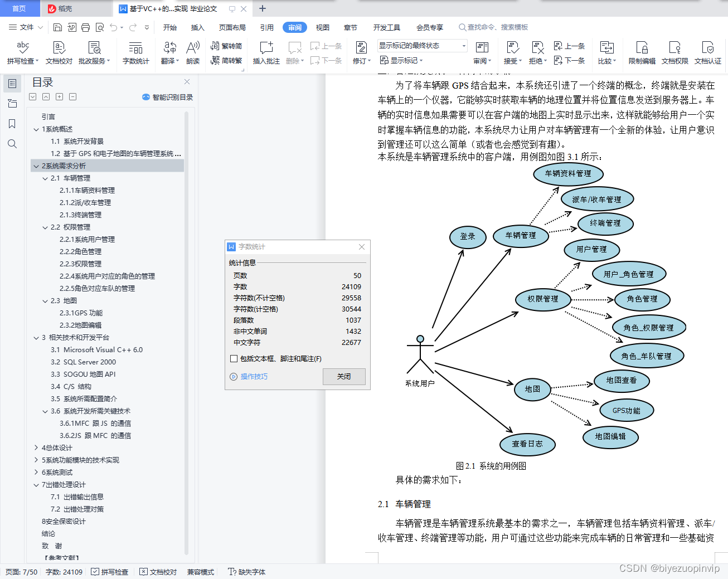The image size is (728, 579).
Task: Expand the 4总体设计 outline section
Action: (36, 447)
